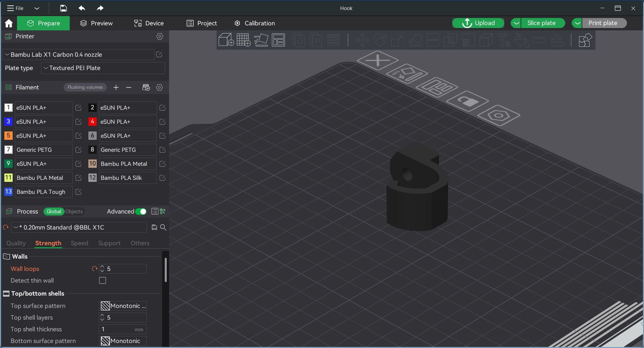The height and width of the screenshot is (348, 644).
Task: Click the Add cube/model icon in toolbar
Action: pyautogui.click(x=226, y=40)
